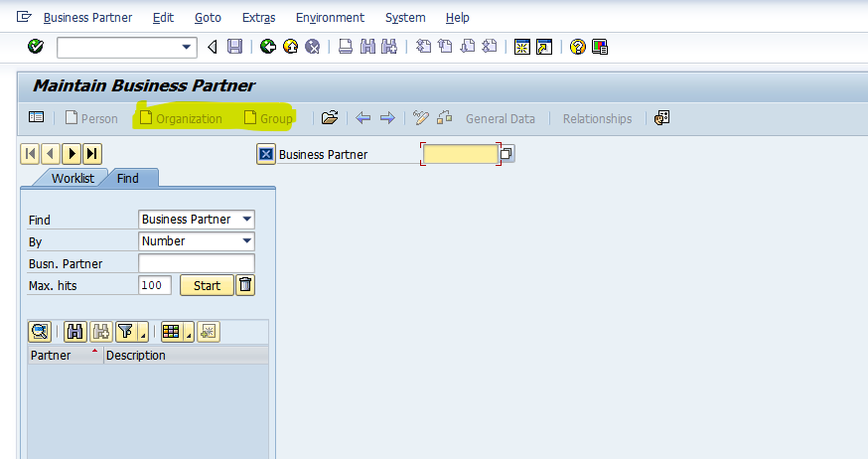Click the Find Next icon in results toolbar
This screenshot has height=459, width=868.
click(x=101, y=332)
